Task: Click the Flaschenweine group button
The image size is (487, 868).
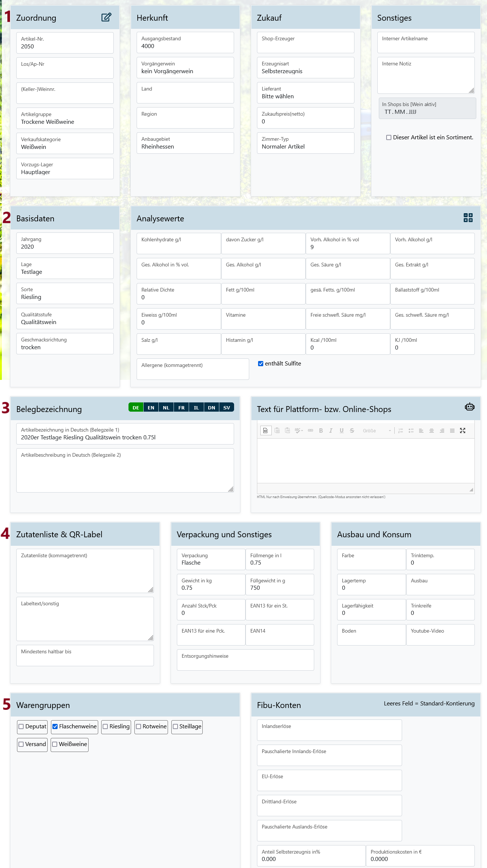Action: click(75, 726)
